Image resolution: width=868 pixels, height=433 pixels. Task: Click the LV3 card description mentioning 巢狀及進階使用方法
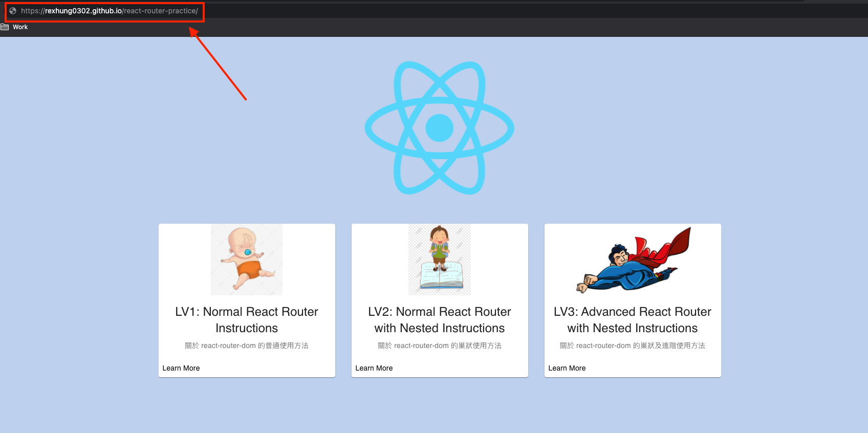633,345
